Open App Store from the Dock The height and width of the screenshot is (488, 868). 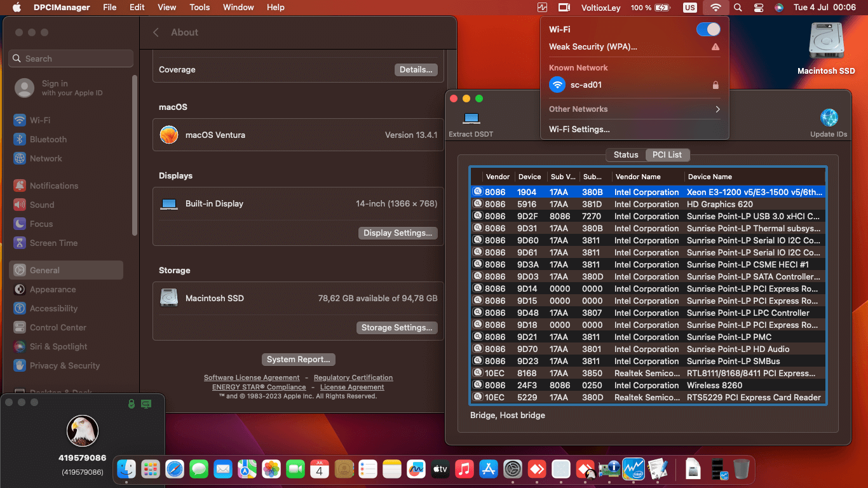click(489, 470)
